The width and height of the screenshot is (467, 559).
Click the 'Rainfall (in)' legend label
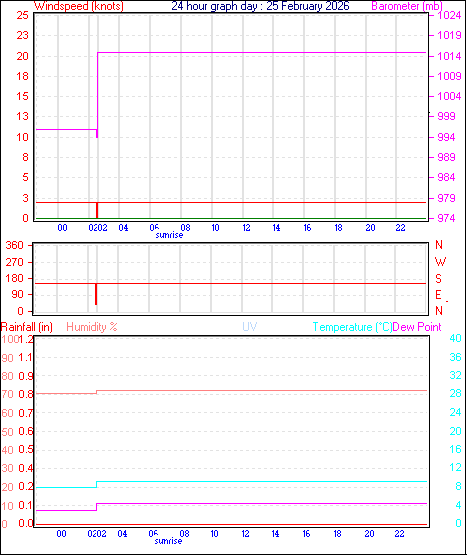click(x=27, y=327)
